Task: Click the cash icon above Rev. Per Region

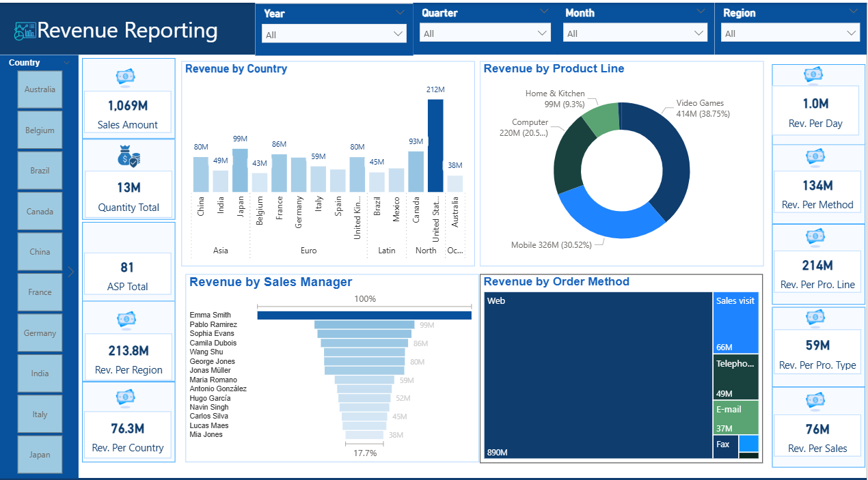Action: point(126,319)
